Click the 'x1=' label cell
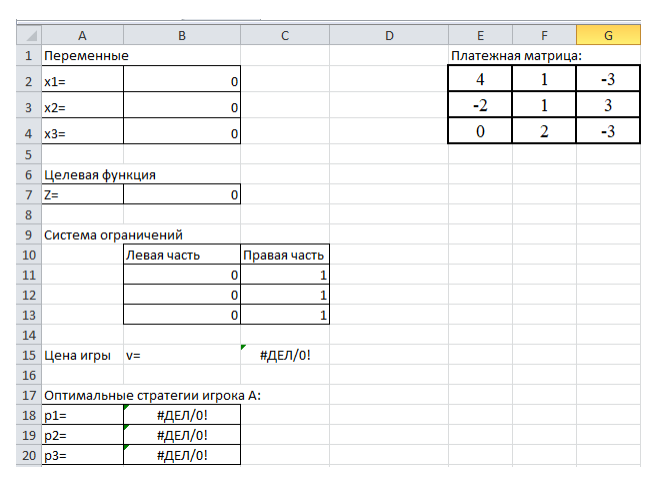This screenshot has height=482, width=662. [83, 81]
